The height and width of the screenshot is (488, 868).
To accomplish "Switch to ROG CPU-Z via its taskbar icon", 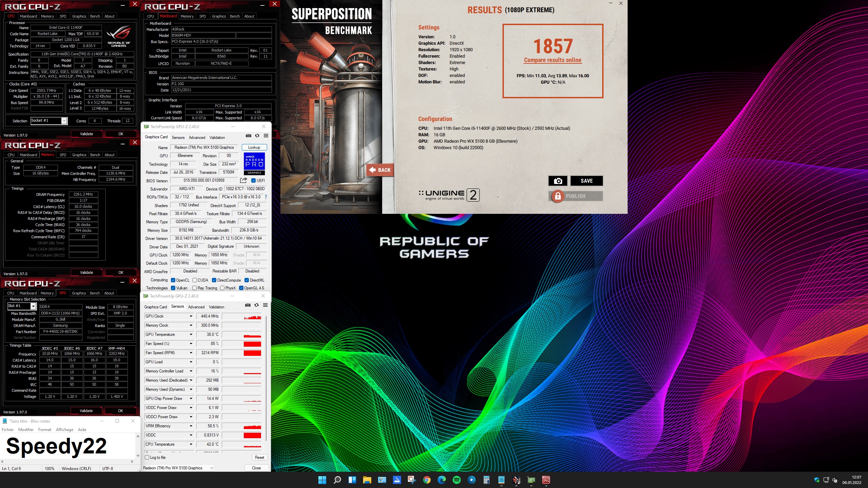I will click(546, 480).
